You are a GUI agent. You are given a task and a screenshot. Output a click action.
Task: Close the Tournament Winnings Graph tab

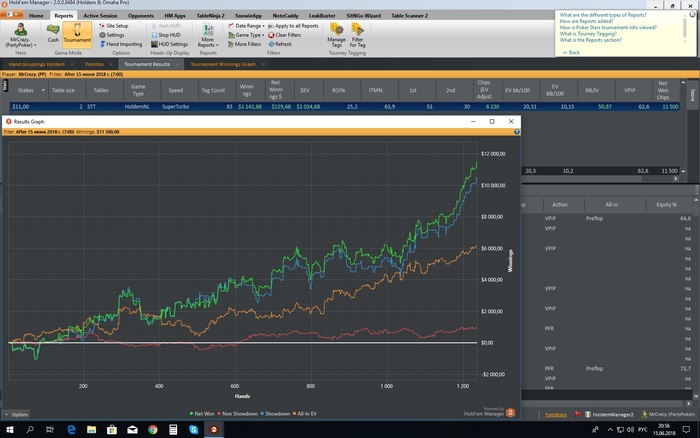pyautogui.click(x=263, y=64)
